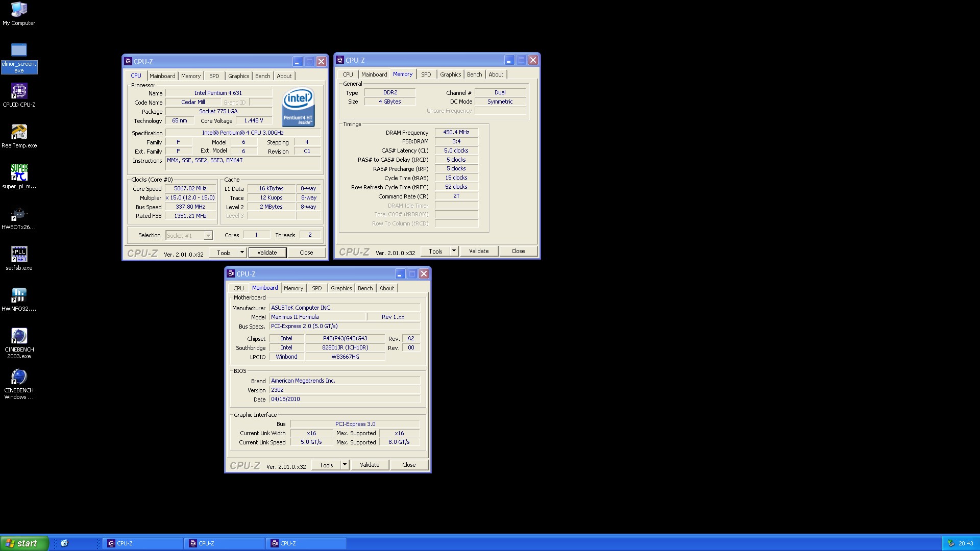Click Close button in the Mainboard window

click(409, 465)
